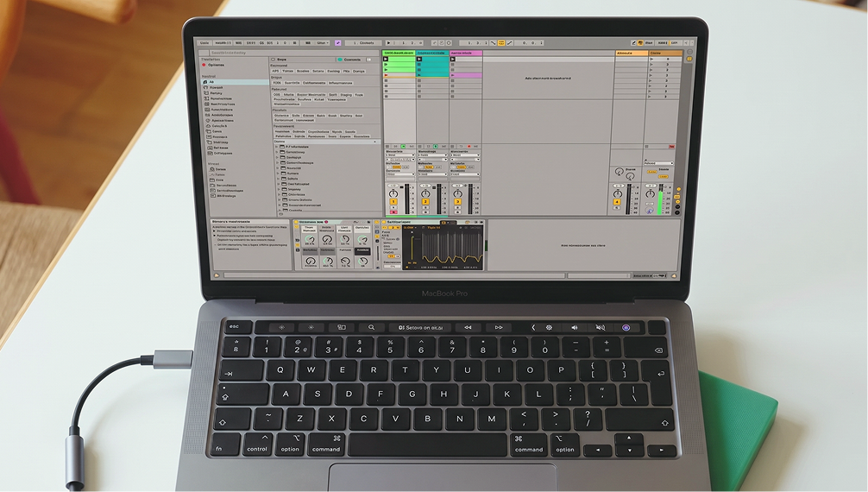This screenshot has width=868, height=492.
Task: Toggle the yellow monitor button on the green track
Action: coord(397,167)
